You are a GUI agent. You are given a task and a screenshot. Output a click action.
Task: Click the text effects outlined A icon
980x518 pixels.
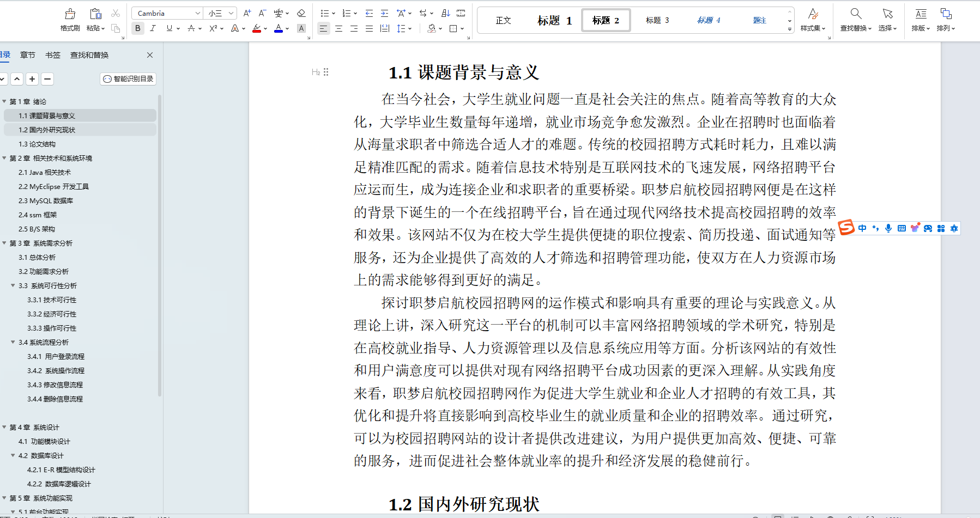coord(235,28)
